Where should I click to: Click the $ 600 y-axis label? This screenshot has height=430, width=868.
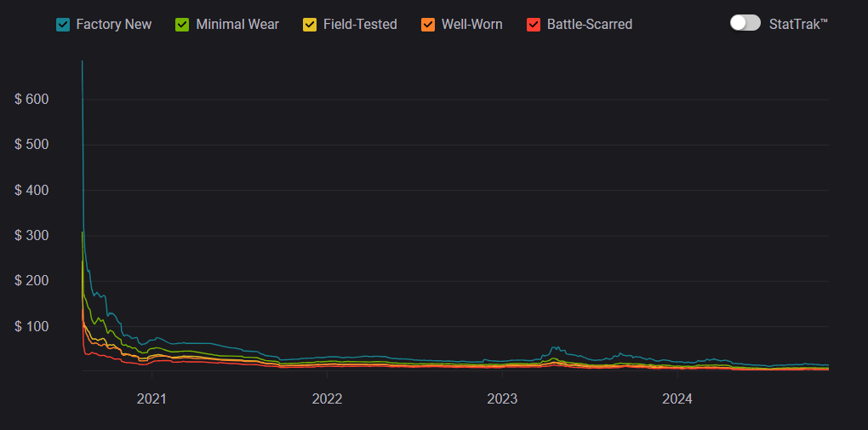pos(31,100)
